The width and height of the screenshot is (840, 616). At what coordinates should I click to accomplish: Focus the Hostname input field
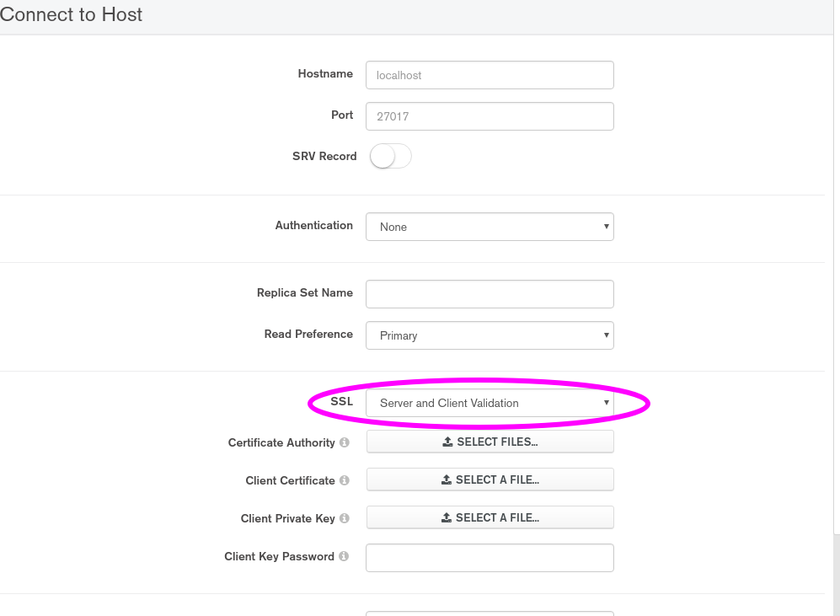[x=490, y=75]
